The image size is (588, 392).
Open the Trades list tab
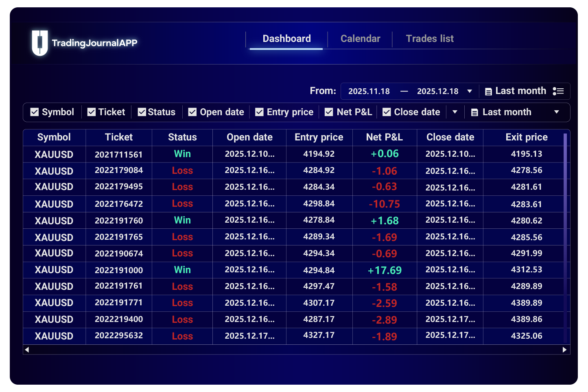click(430, 39)
